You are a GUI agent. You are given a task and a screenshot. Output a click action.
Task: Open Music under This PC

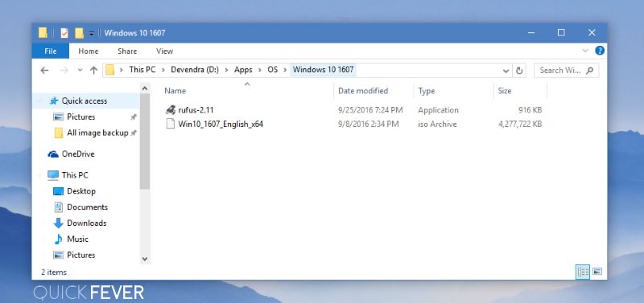pyautogui.click(x=77, y=239)
